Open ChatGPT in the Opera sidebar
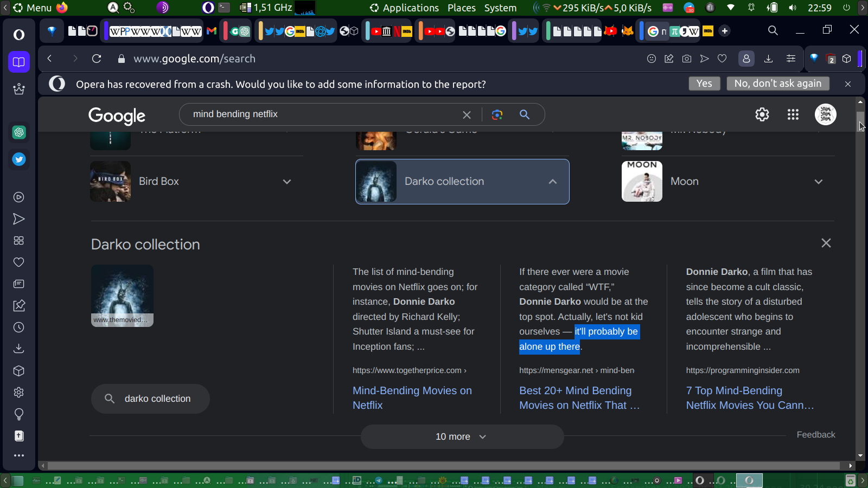 [19, 132]
